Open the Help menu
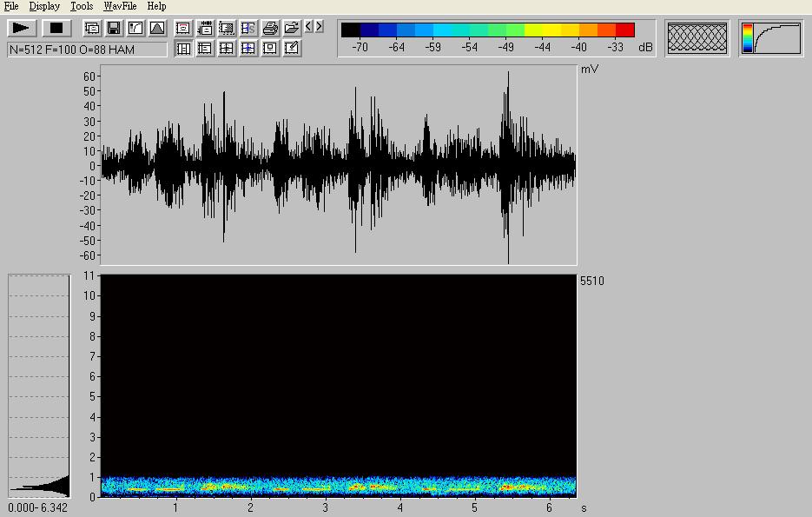The image size is (812, 517). point(156,6)
